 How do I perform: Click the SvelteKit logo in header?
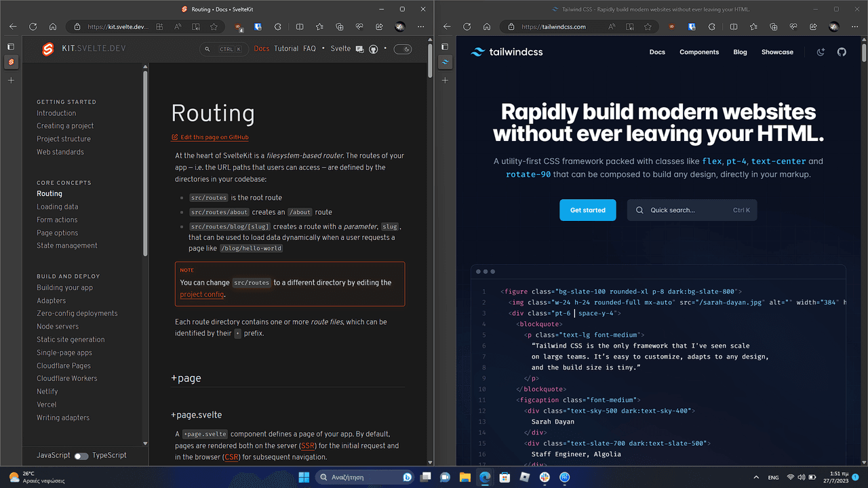coord(48,49)
